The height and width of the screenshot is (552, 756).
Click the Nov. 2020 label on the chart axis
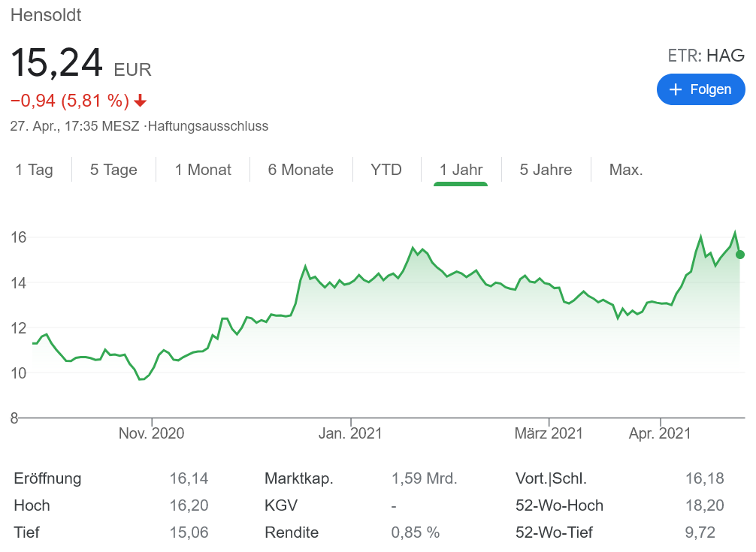click(x=152, y=433)
